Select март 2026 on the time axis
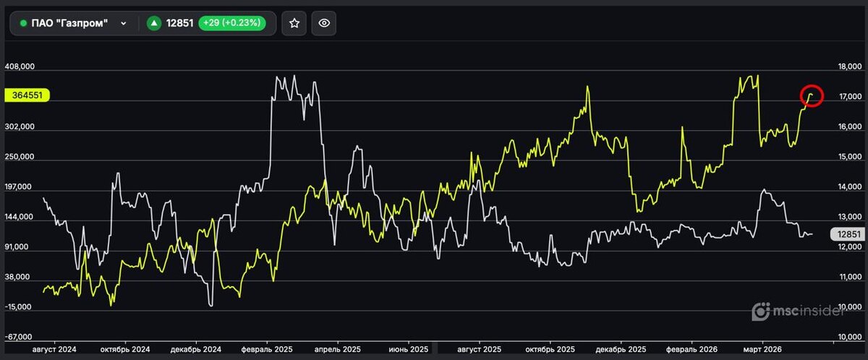The height and width of the screenshot is (360, 868). pos(762,348)
